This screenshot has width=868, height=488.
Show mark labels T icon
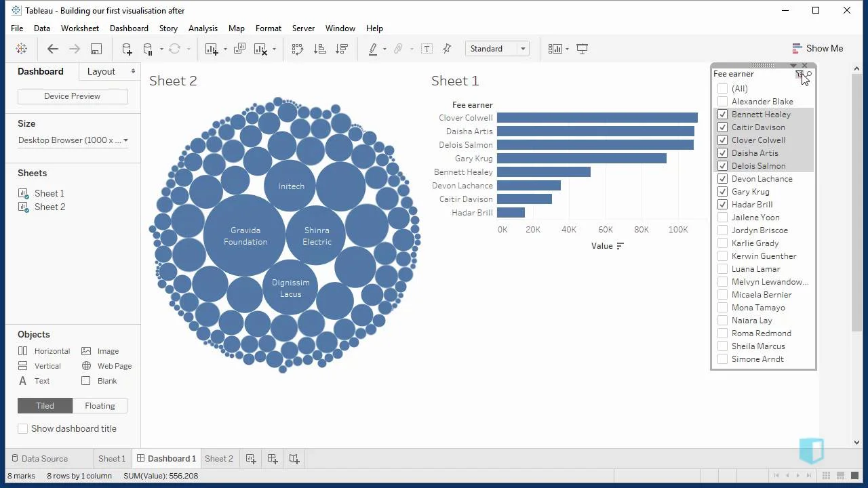tap(427, 49)
